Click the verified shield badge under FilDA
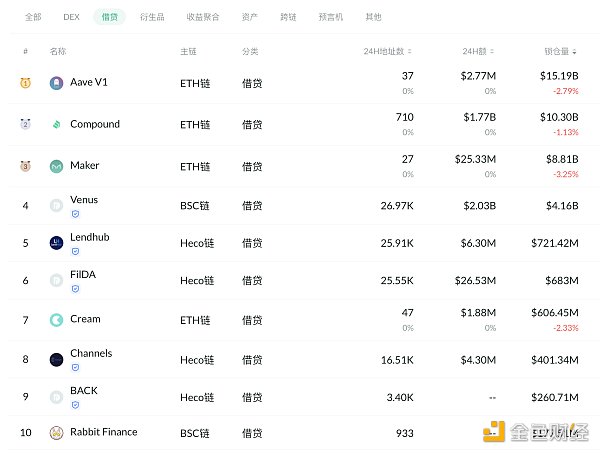Image resolution: width=600 pixels, height=453 pixels. (75, 289)
